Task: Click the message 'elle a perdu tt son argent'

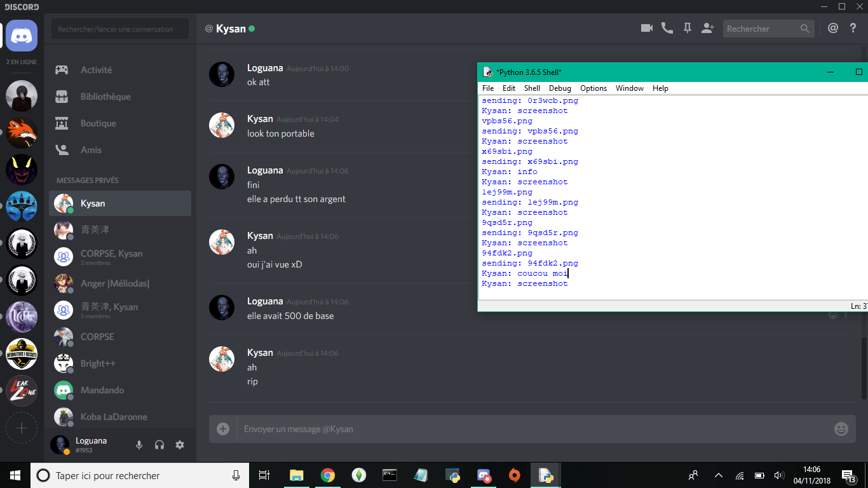Action: point(296,199)
